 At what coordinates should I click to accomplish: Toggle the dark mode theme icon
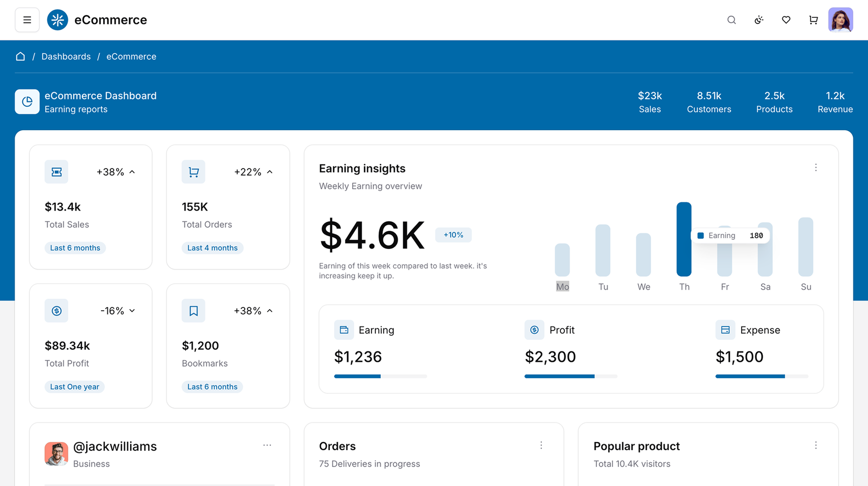[759, 20]
